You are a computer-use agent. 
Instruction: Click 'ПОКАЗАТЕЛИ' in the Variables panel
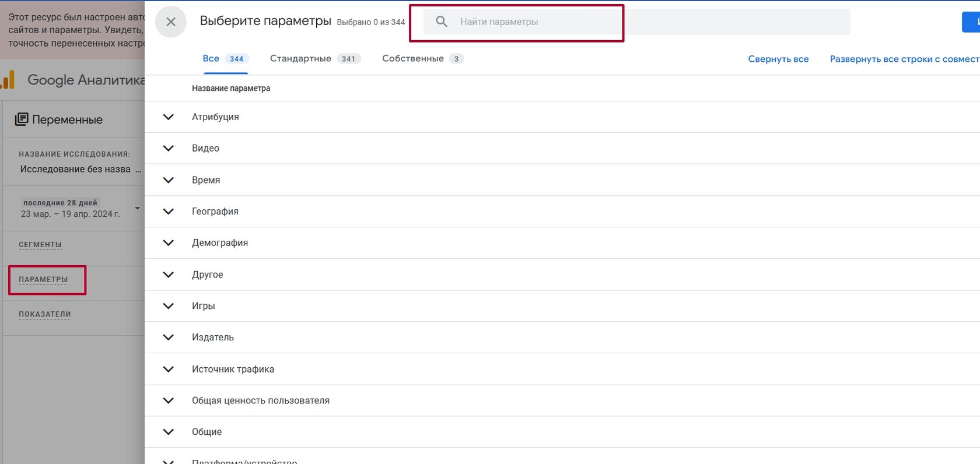click(45, 314)
